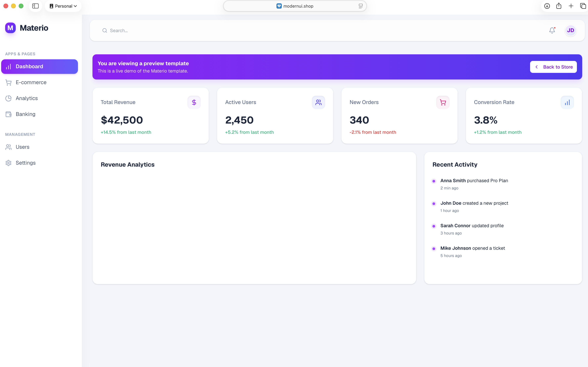Click the Users people icon in sidebar

point(8,147)
